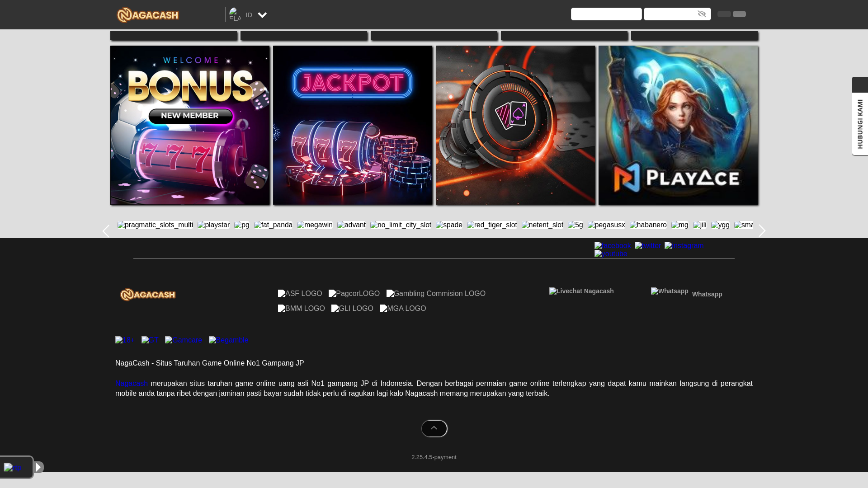Click the scroll-to-top chevron button

pyautogui.click(x=434, y=428)
